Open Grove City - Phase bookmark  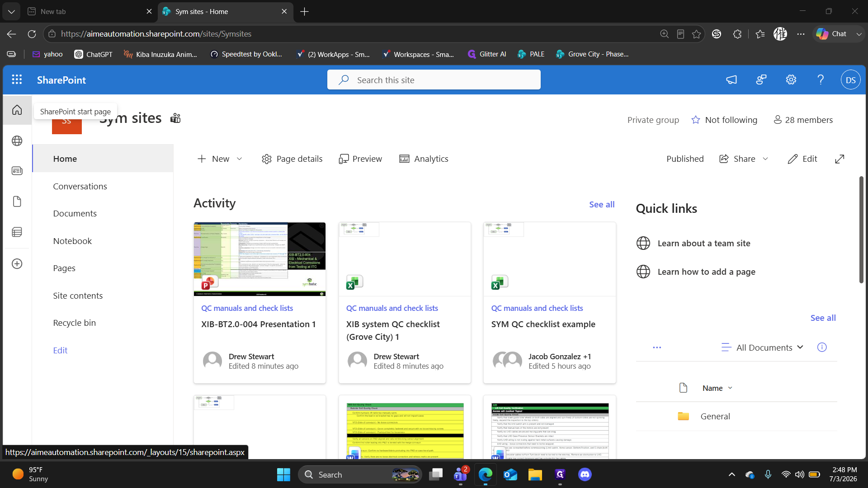pyautogui.click(x=592, y=54)
